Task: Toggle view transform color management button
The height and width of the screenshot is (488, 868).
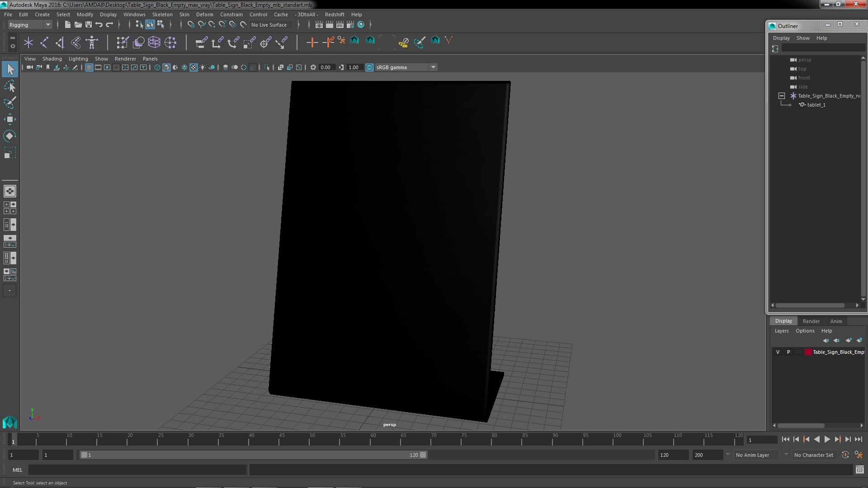Action: 369,67
